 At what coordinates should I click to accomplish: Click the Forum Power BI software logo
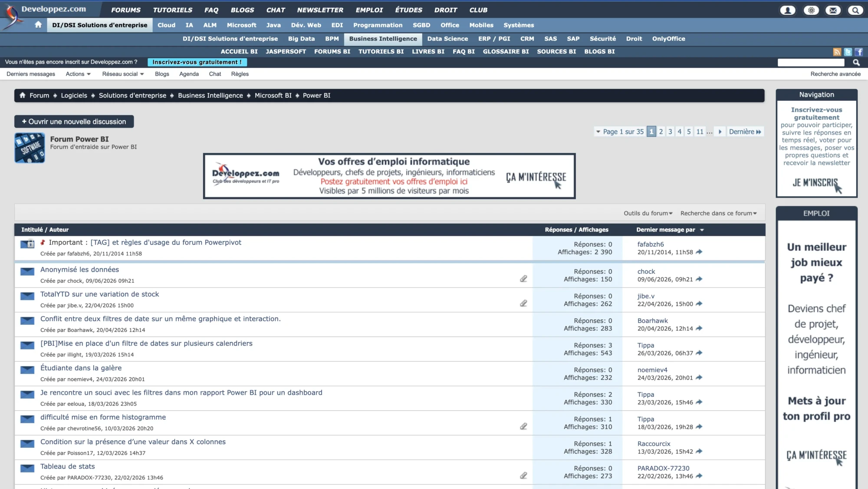click(x=30, y=148)
